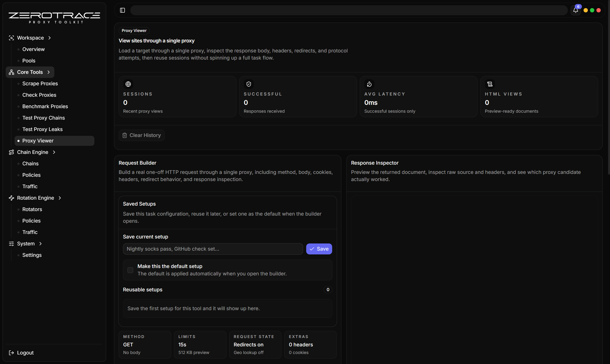Image resolution: width=610 pixels, height=364 pixels.
Task: Switch to Benchmark Proxies
Action: coord(45,106)
